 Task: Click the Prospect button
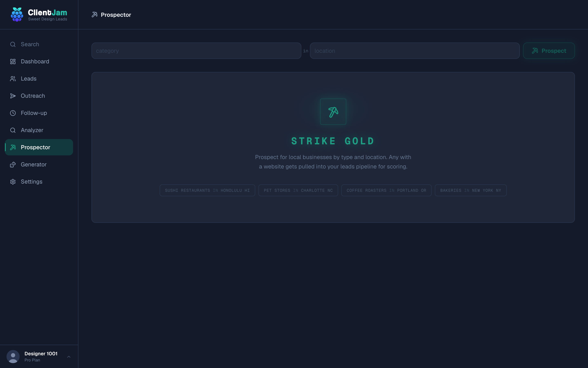point(549,51)
